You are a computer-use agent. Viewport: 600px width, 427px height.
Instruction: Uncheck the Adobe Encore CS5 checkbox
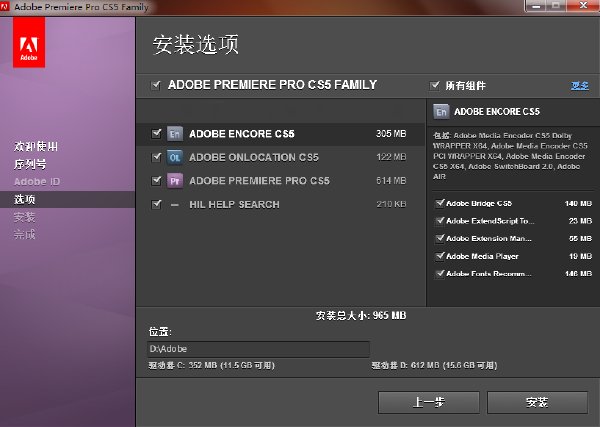coord(156,134)
